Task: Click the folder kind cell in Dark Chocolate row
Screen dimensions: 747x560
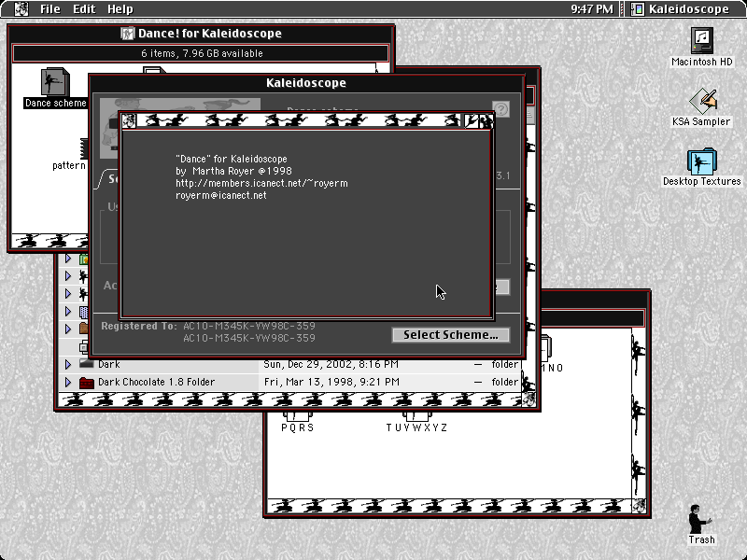Action: (x=504, y=382)
